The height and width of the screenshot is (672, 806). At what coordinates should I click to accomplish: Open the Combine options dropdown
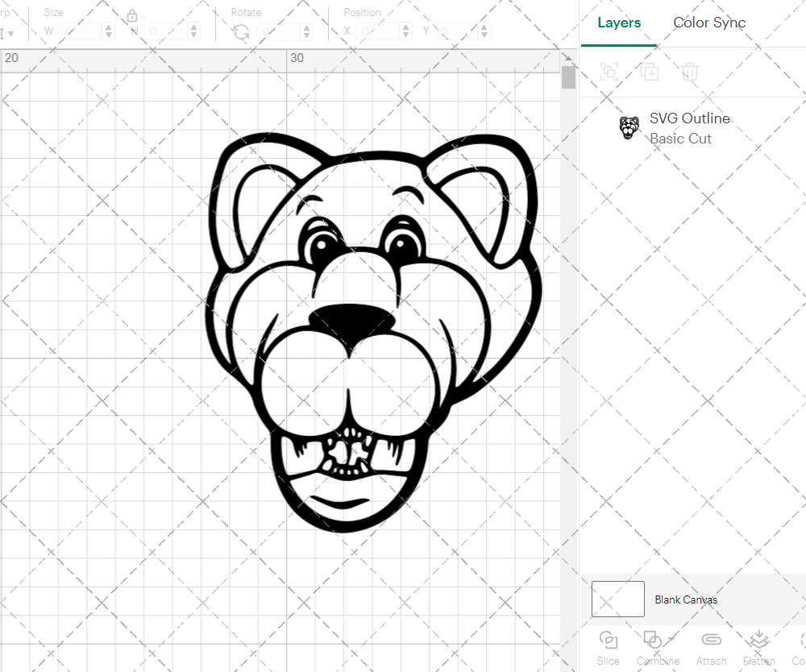pyautogui.click(x=671, y=639)
